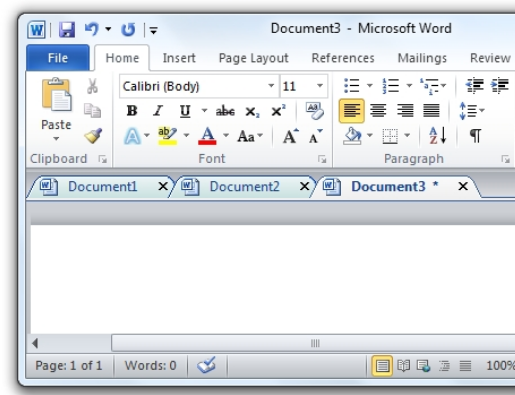
Task: Open highlight color dropdown arrow
Action: [x=186, y=135]
